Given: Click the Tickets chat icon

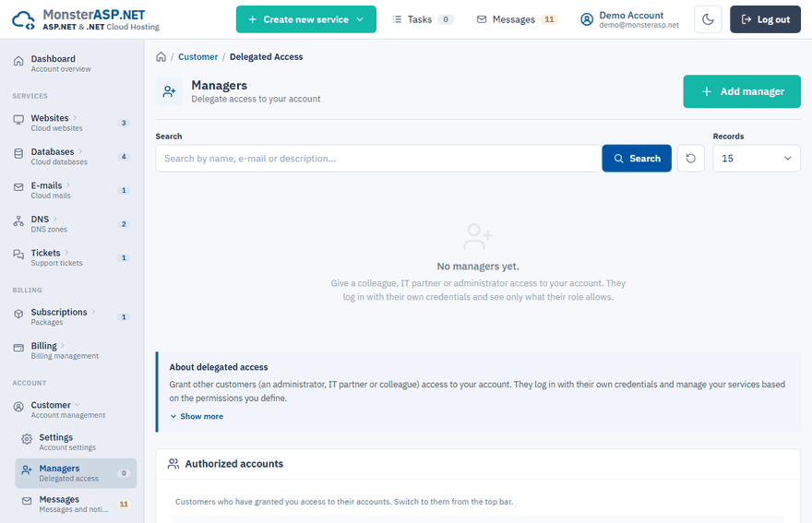Looking at the screenshot, I should point(18,255).
